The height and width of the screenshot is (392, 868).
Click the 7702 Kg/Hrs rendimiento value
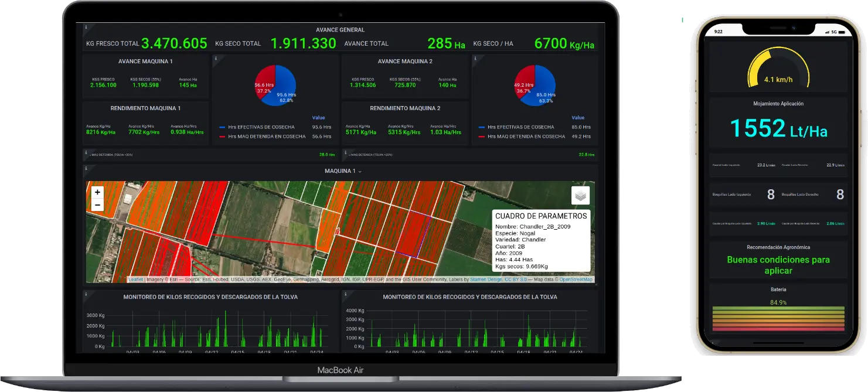coord(144,132)
